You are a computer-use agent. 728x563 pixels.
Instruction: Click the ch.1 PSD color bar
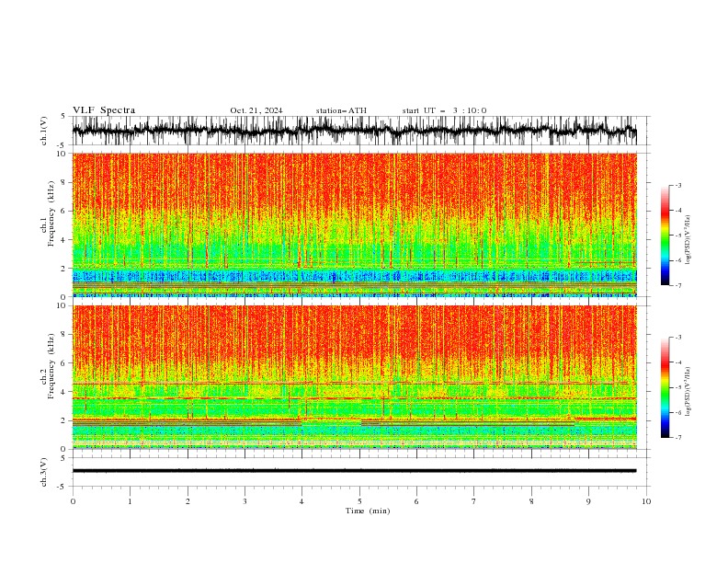click(665, 236)
